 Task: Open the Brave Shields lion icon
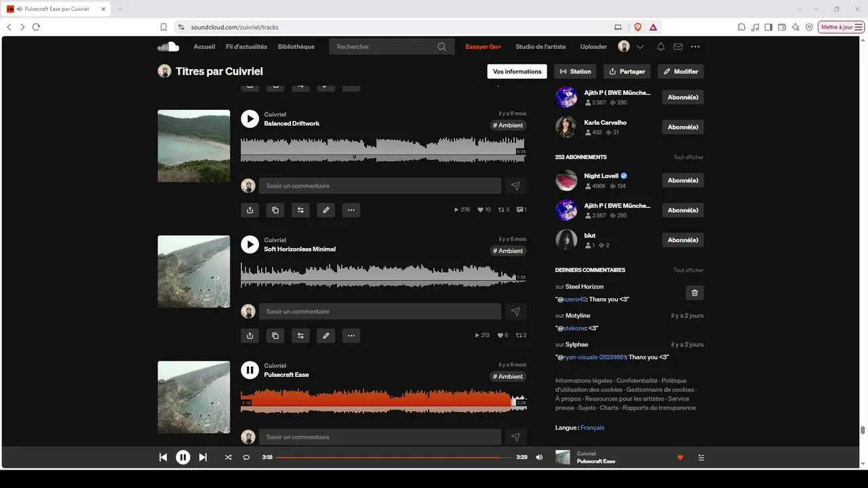pyautogui.click(x=637, y=27)
